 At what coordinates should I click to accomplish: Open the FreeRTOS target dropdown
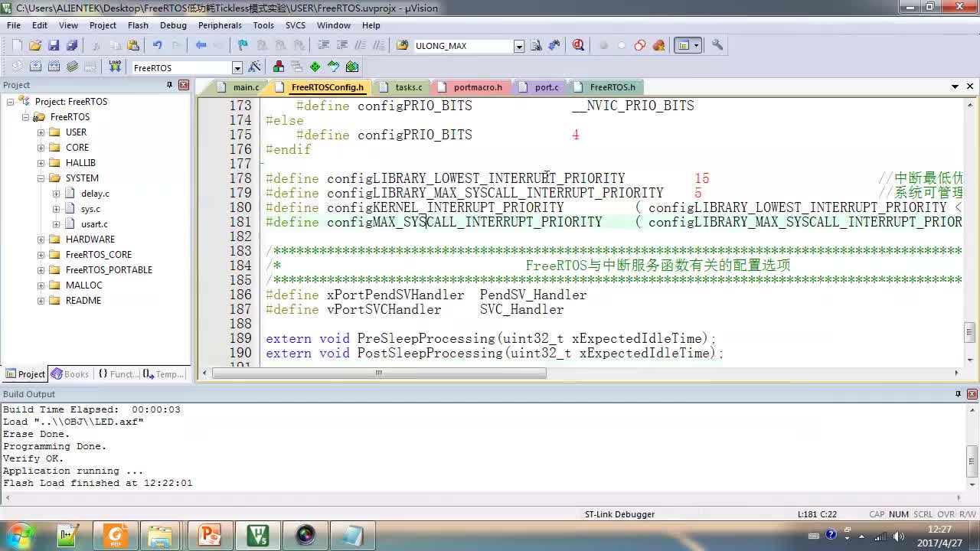237,68
